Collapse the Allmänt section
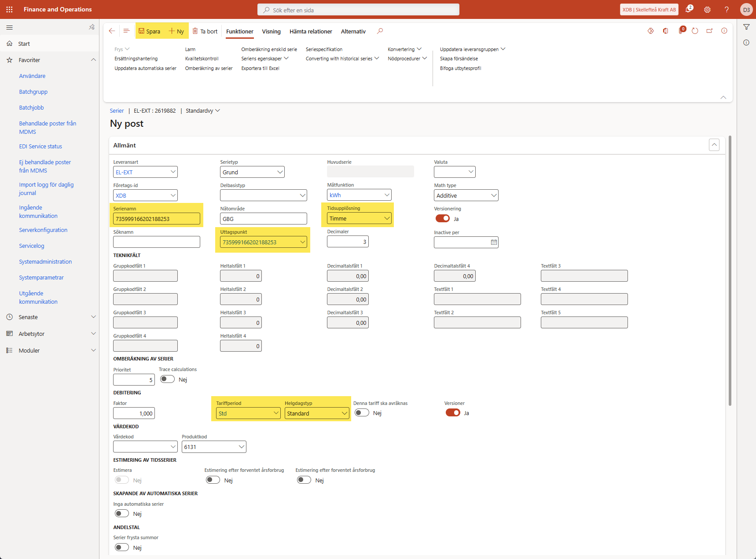The height and width of the screenshot is (559, 756). pos(714,145)
